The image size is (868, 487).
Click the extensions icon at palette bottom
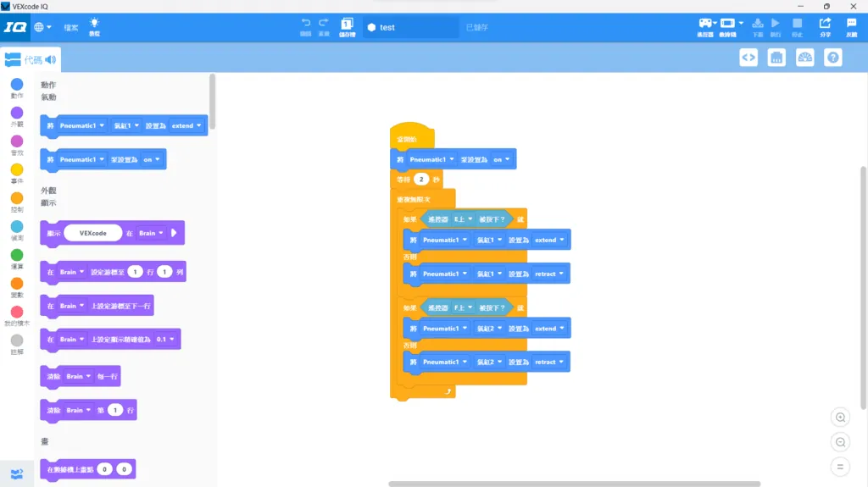tap(17, 474)
